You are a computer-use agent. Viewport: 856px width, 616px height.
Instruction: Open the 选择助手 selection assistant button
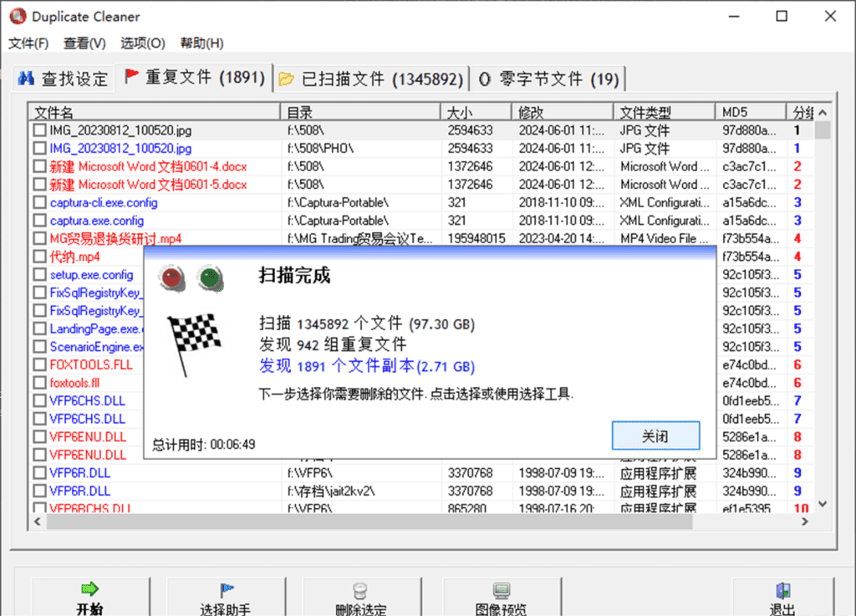pos(226,598)
